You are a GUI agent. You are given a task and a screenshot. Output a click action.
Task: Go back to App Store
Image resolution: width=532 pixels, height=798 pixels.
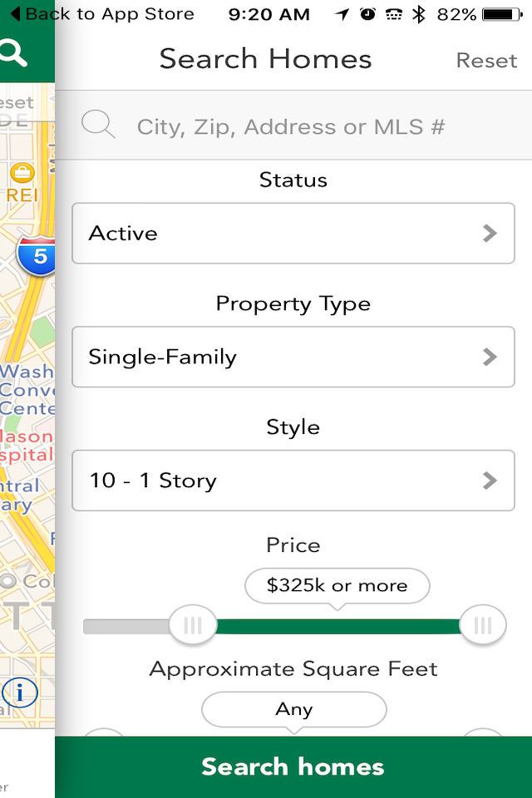pos(102,14)
